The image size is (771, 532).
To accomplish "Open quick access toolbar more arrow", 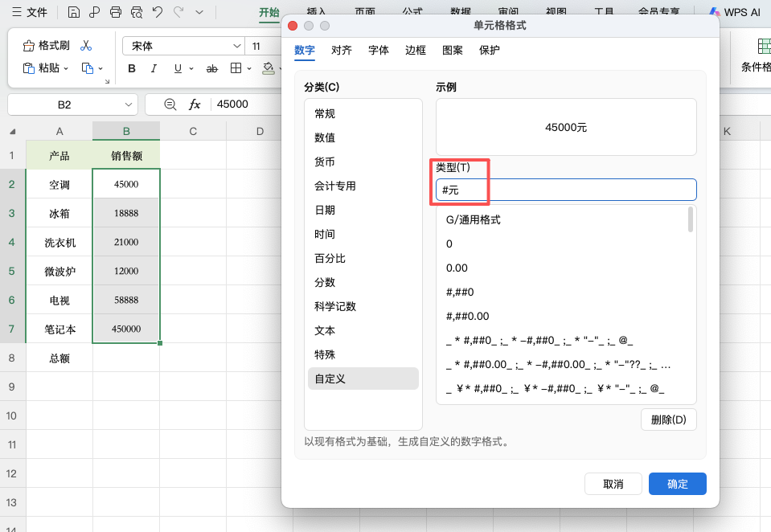I will click(199, 12).
